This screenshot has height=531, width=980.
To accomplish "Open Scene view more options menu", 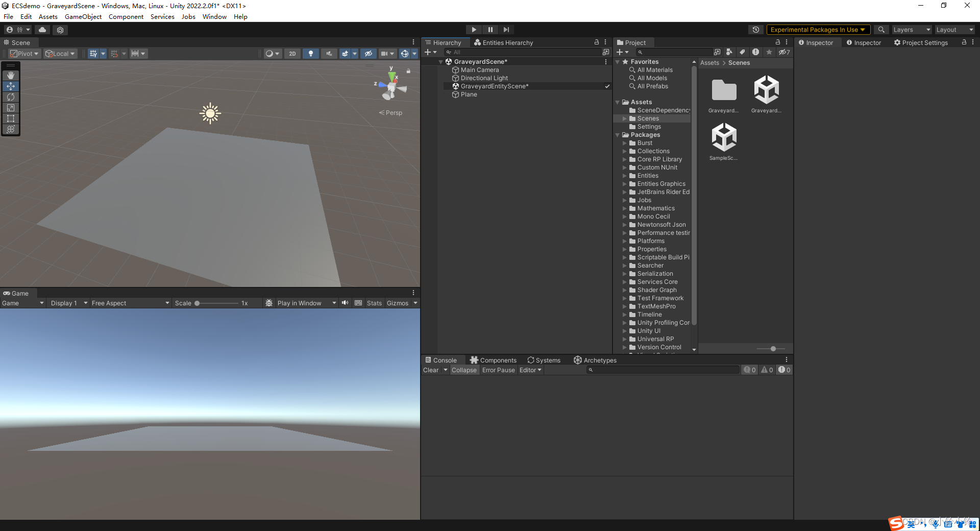I will tap(413, 42).
